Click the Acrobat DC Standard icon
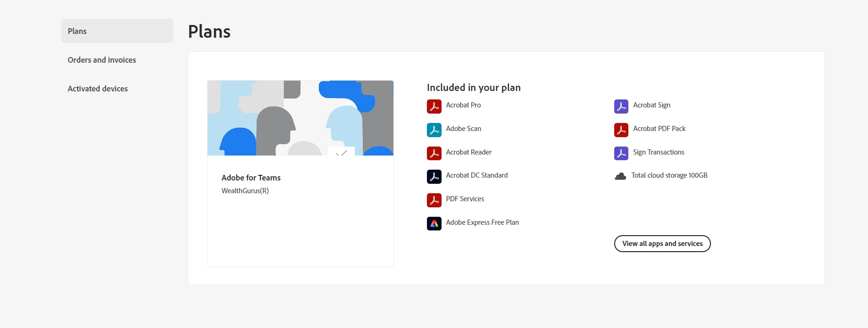This screenshot has width=868, height=328. coord(434,177)
